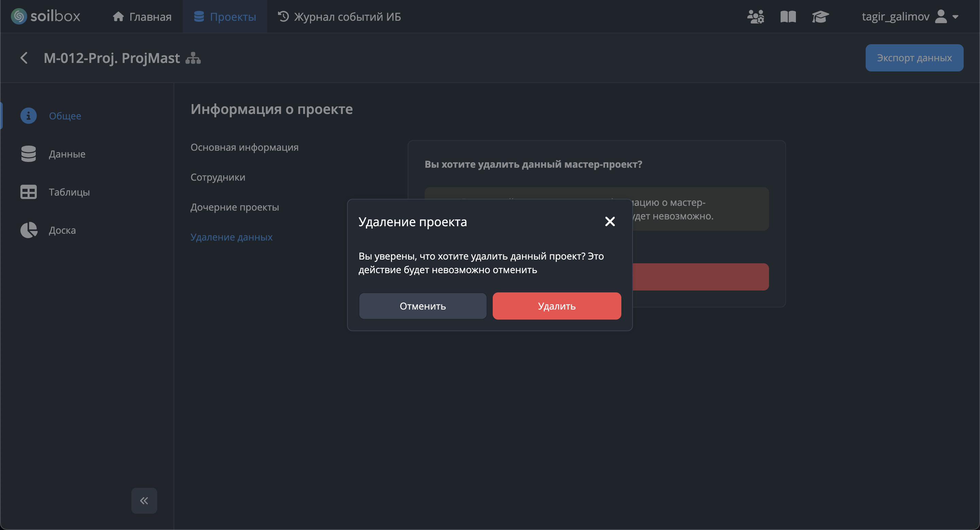Click the master-project hierarchy icon
The width and height of the screenshot is (980, 530).
pyautogui.click(x=193, y=58)
